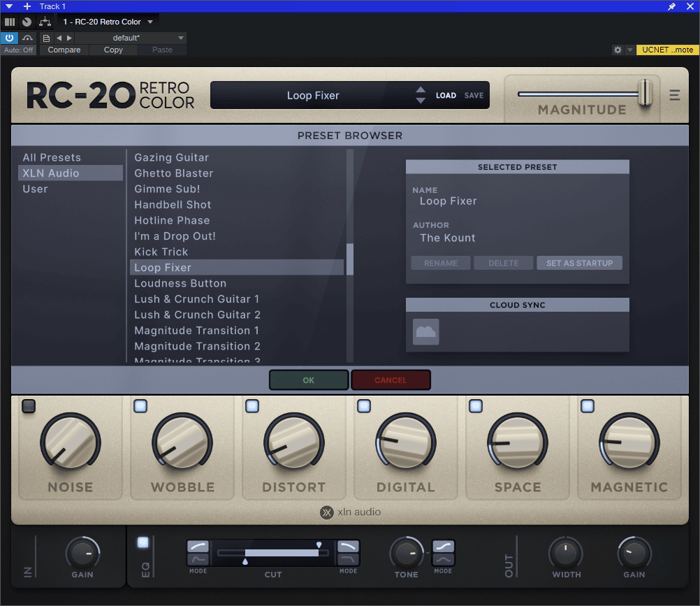Click the sidechain routing icon
700x606 pixels.
tap(45, 22)
